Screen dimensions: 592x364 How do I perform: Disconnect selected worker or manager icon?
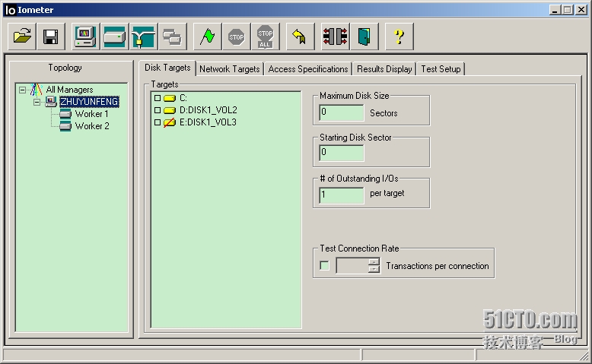(336, 36)
